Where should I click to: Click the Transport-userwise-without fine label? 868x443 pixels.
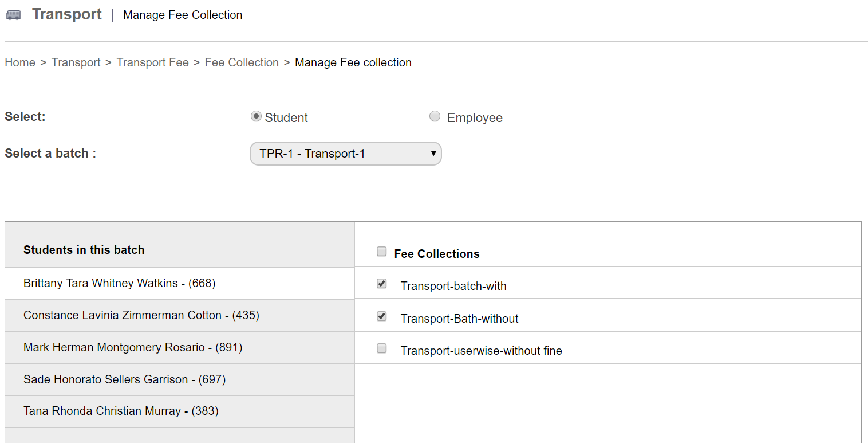[x=481, y=351]
